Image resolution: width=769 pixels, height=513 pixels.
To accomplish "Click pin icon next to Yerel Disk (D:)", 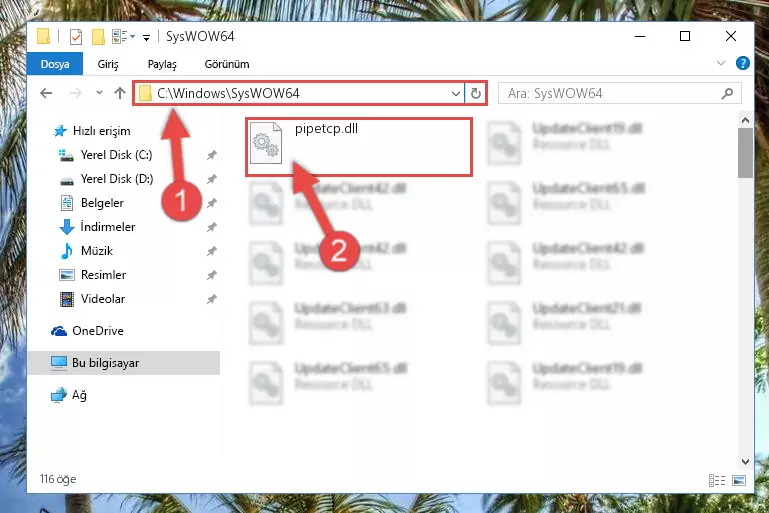I will point(212,179).
